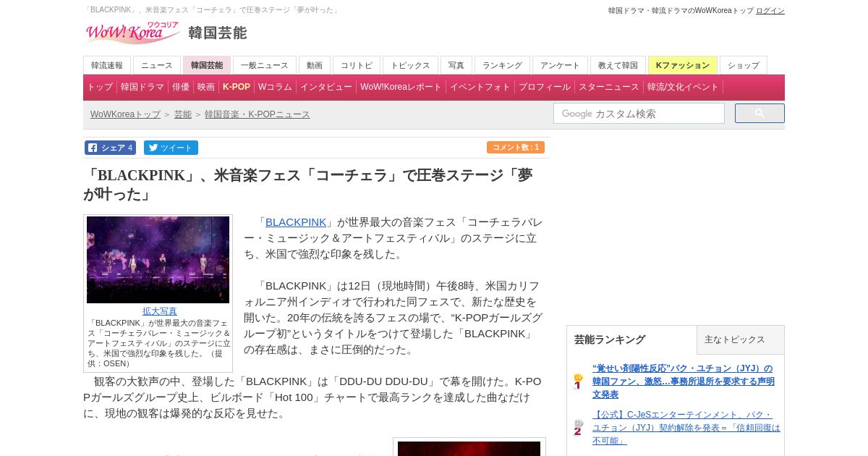Click WoWKoreaトップ breadcrumb link
The width and height of the screenshot is (868, 456).
click(x=125, y=114)
